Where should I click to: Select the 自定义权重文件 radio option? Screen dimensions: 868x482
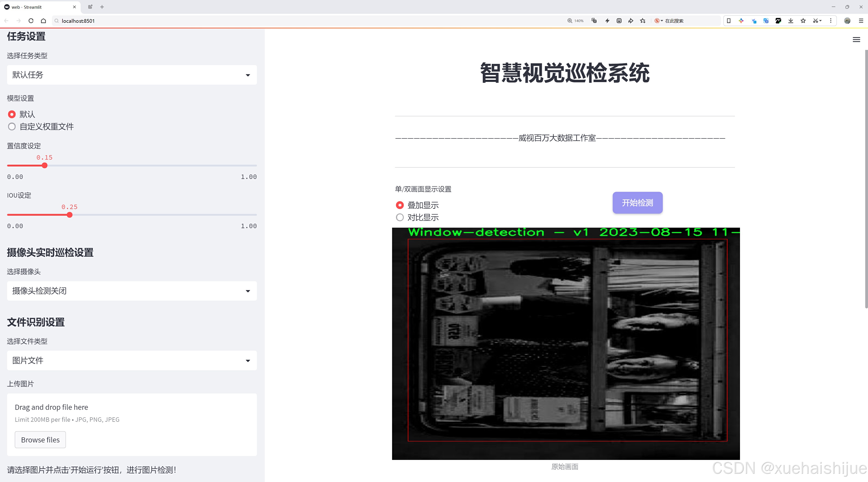point(12,127)
